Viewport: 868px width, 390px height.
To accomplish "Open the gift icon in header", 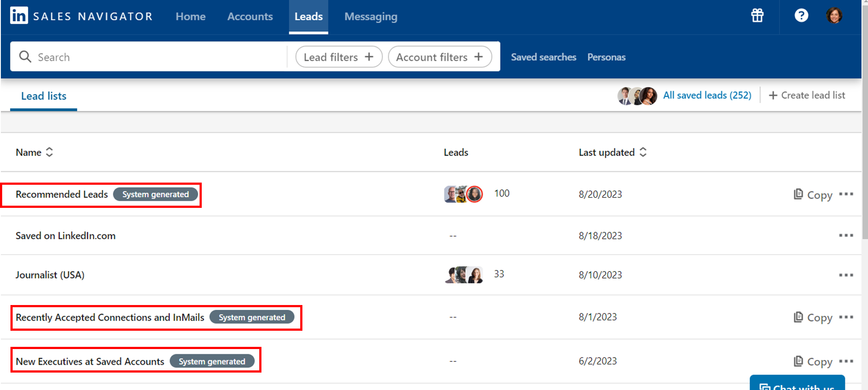I will tap(757, 16).
